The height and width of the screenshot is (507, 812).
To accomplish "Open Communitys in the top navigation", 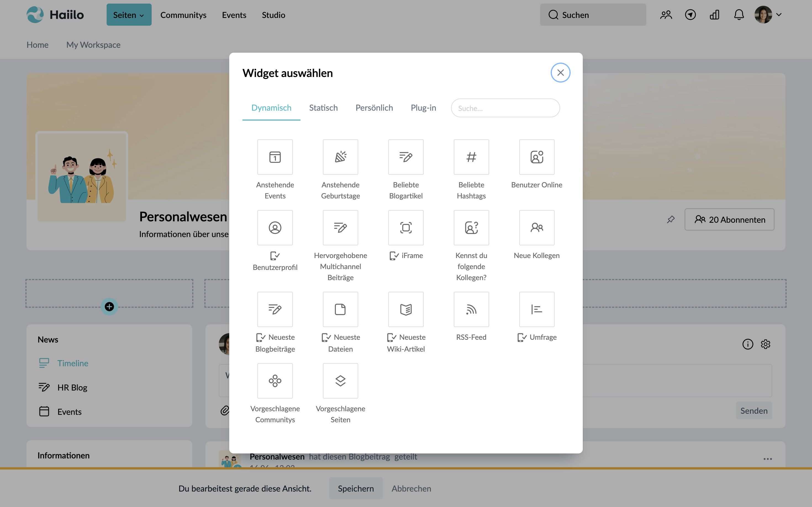I will pyautogui.click(x=183, y=15).
